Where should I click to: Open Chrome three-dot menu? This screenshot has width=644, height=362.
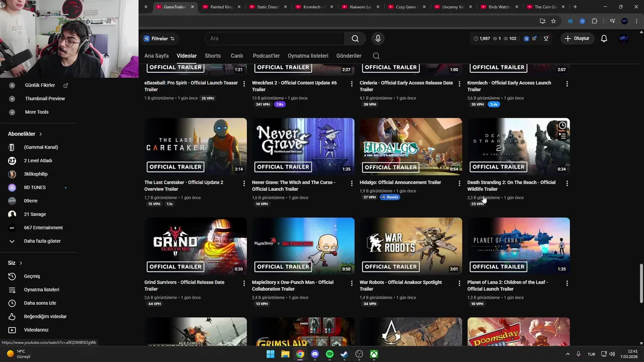click(636, 21)
